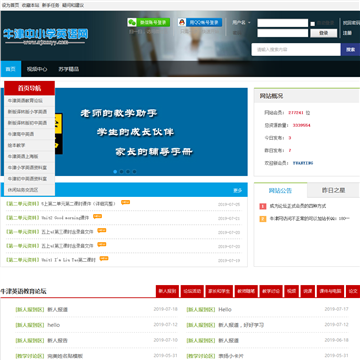Click the 教学讨论 red forum button
The image size is (360, 360).
tap(271, 291)
